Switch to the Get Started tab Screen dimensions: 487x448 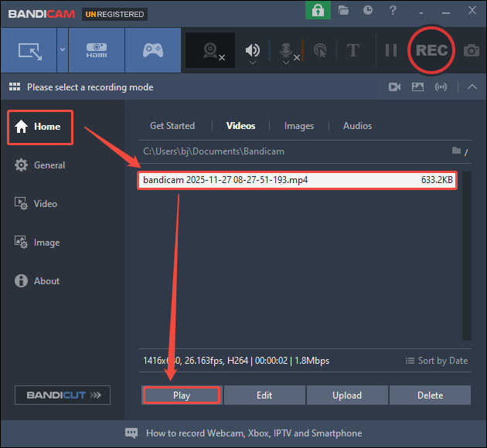pos(172,126)
